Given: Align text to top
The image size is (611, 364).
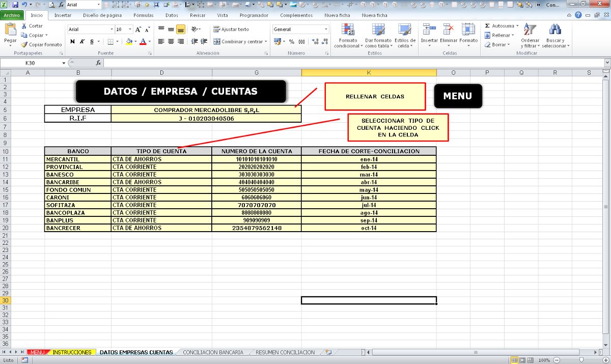Looking at the screenshot, I should pyautogui.click(x=161, y=30).
